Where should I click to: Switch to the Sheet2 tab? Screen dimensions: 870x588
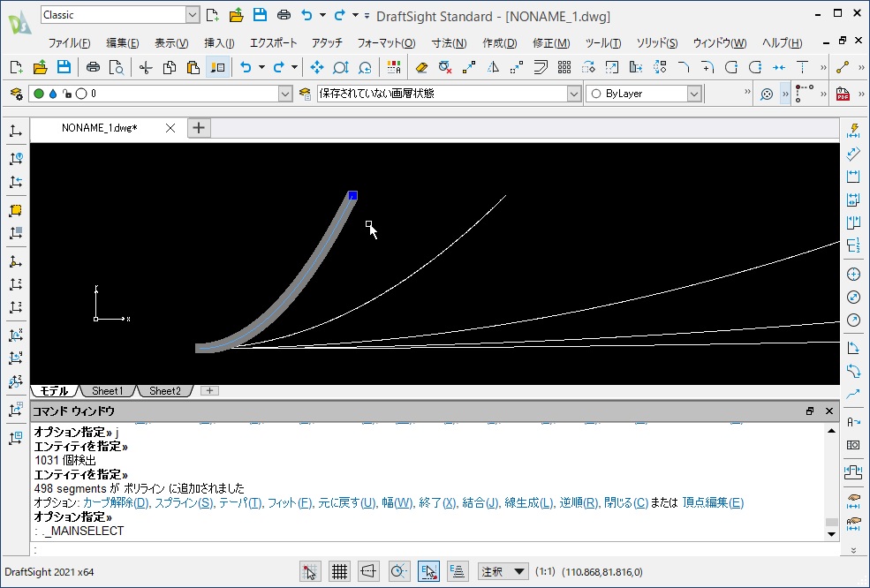click(x=165, y=391)
